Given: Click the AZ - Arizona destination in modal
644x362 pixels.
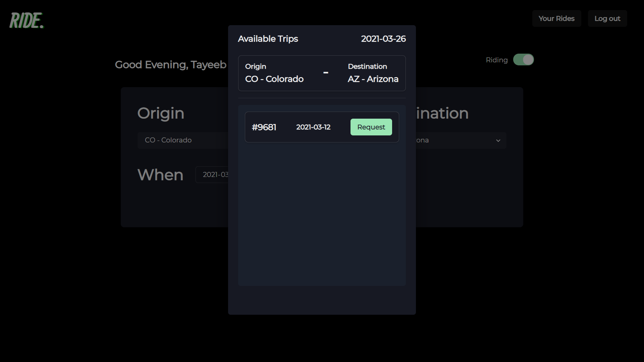Looking at the screenshot, I should [x=373, y=79].
